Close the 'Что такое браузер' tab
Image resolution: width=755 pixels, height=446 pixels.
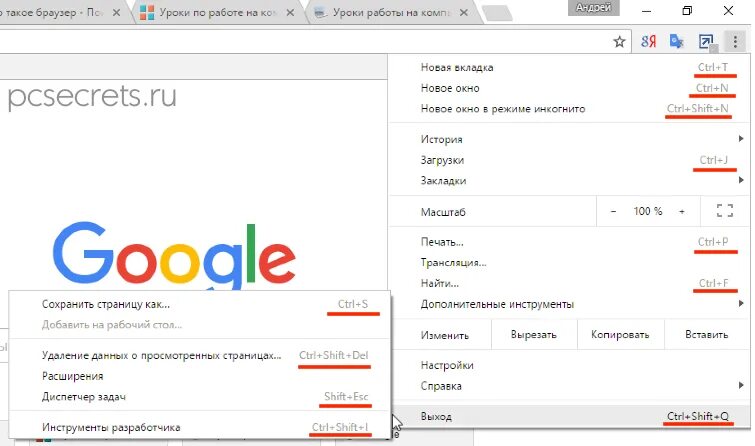coord(117,13)
